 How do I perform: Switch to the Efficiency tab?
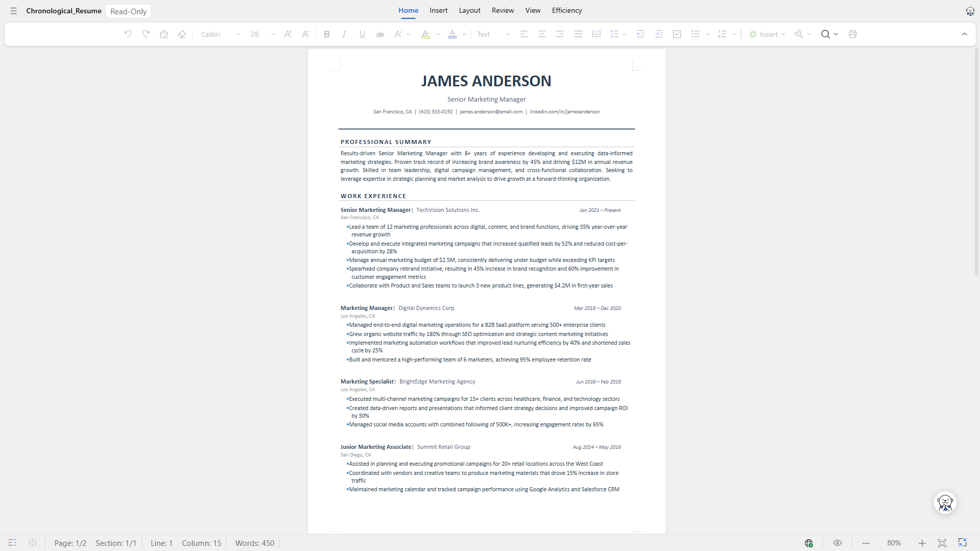(567, 10)
